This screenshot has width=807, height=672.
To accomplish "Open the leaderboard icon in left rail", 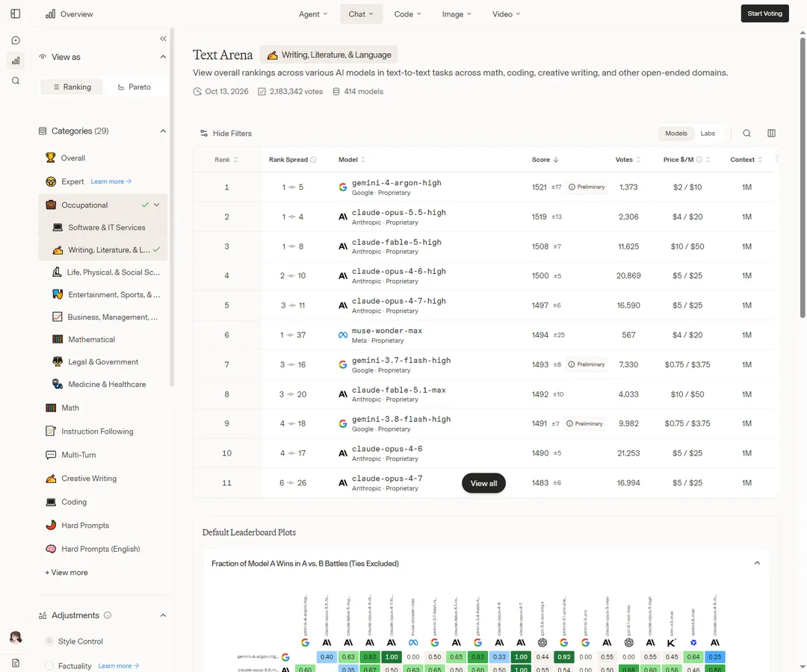I will point(16,60).
